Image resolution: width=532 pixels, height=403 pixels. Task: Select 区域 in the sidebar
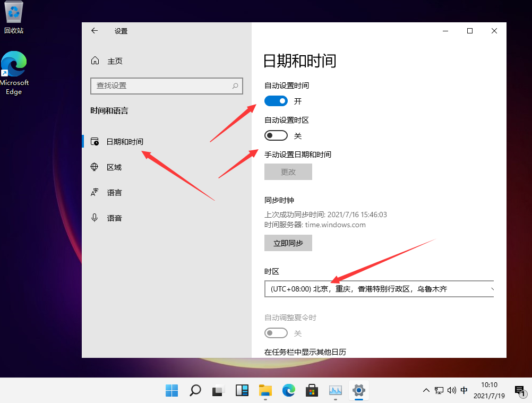(x=114, y=167)
